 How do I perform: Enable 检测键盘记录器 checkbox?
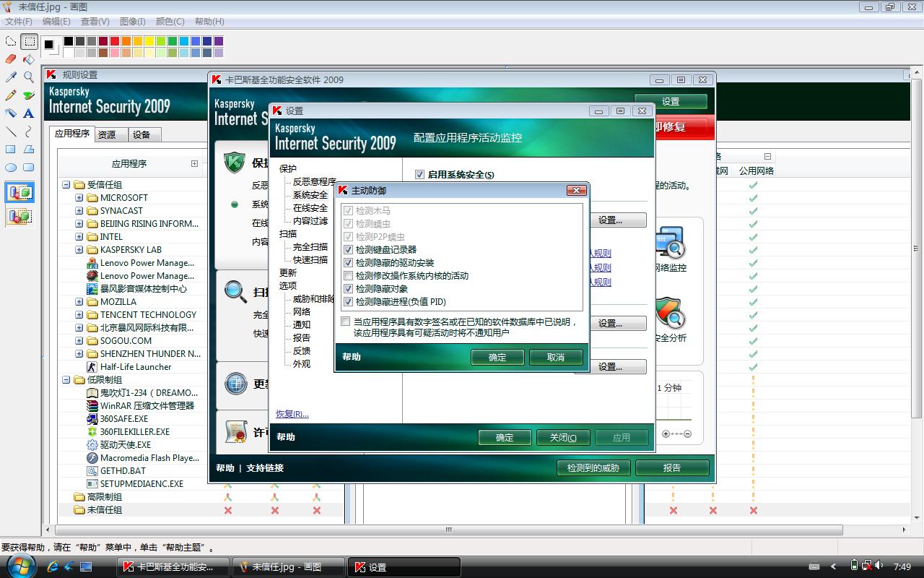(x=349, y=250)
